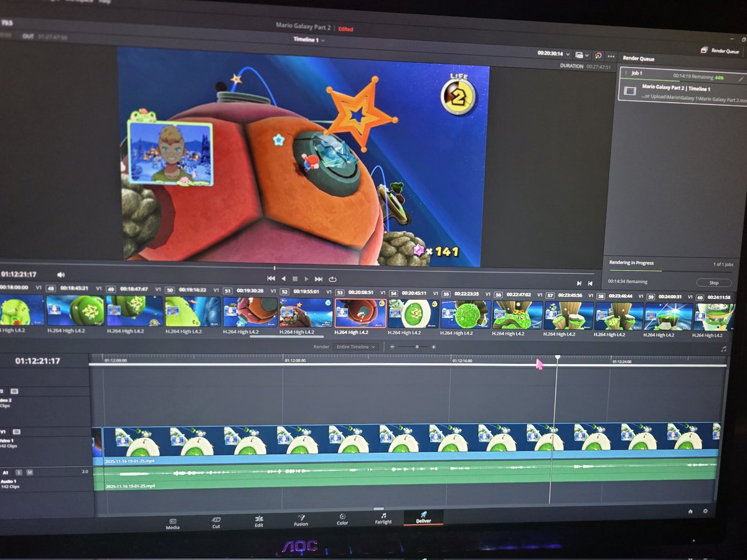747x560 pixels.
Task: Open the viewer options menu (three dots)
Action: [x=611, y=56]
